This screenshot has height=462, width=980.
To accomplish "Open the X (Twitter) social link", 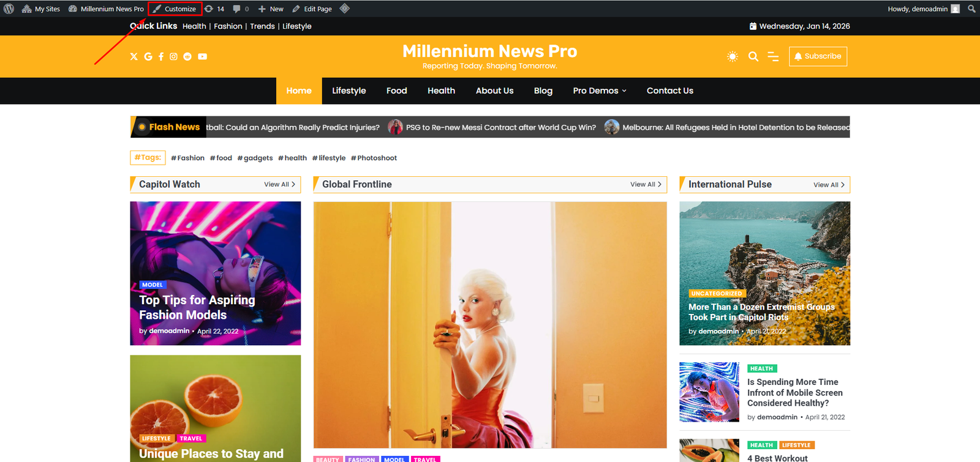I will (134, 56).
